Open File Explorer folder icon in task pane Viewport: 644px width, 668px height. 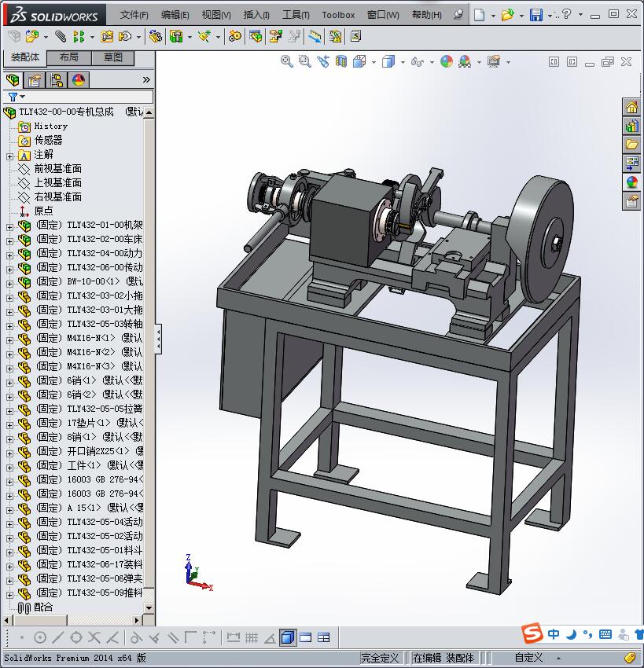pos(631,145)
